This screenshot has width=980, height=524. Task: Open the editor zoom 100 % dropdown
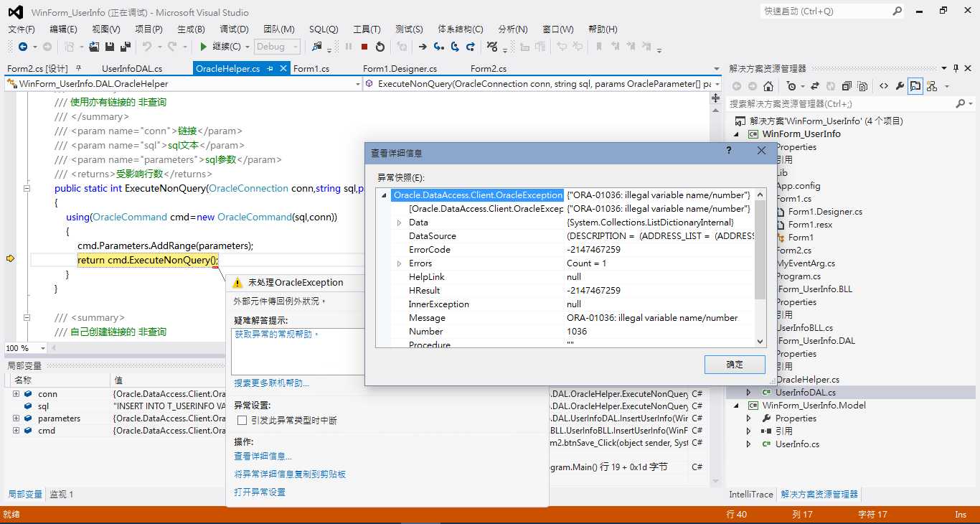[43, 348]
